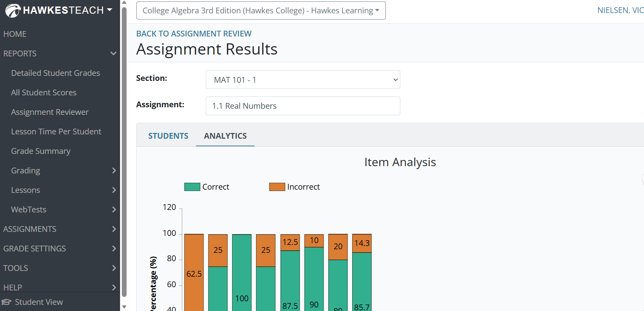This screenshot has width=644, height=311.
Task: Click the Grading menu label
Action: pos(25,170)
